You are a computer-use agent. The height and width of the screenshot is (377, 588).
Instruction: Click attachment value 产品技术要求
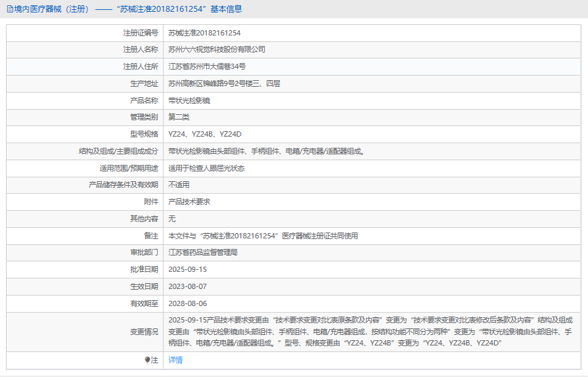click(x=189, y=202)
